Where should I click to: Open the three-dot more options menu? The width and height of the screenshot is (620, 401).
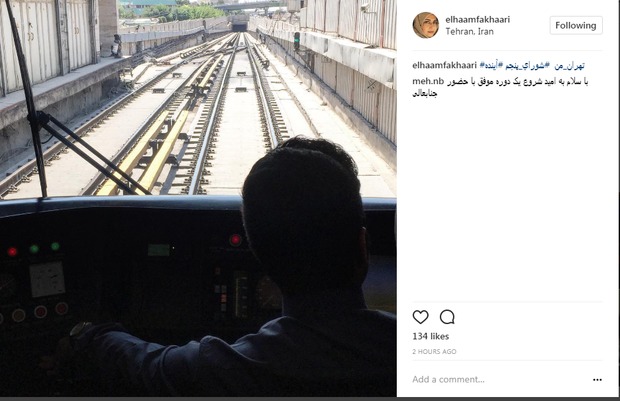[x=597, y=380]
